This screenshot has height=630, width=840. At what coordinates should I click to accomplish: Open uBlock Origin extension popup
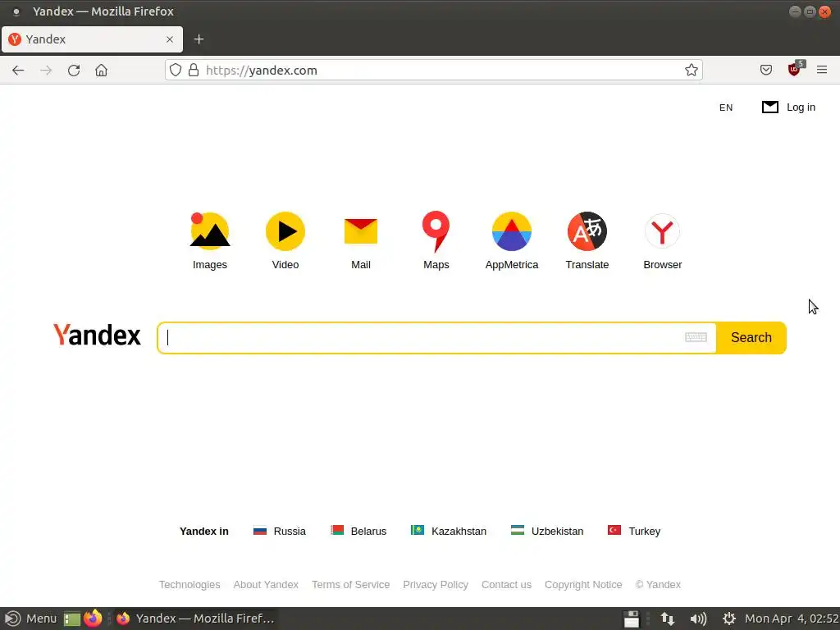(795, 69)
